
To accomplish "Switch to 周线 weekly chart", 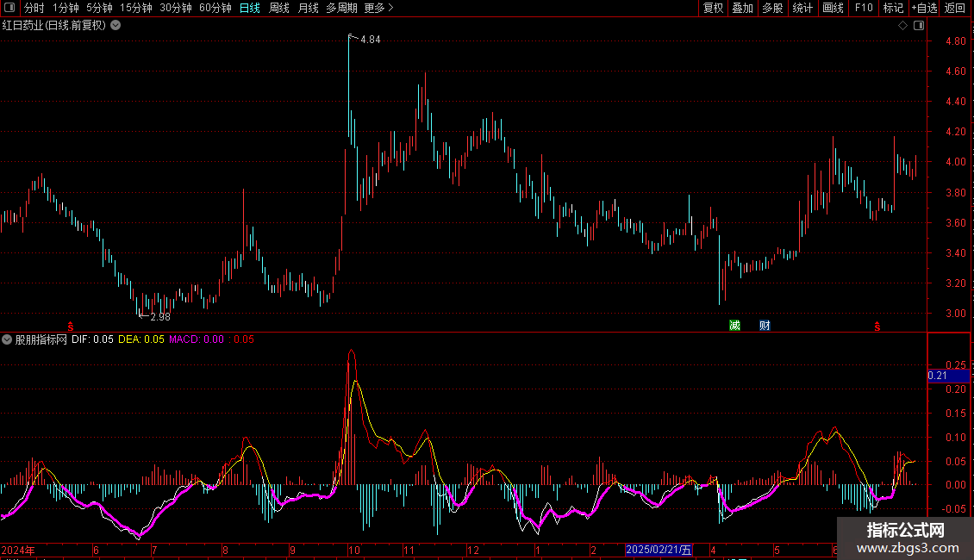I will point(279,8).
